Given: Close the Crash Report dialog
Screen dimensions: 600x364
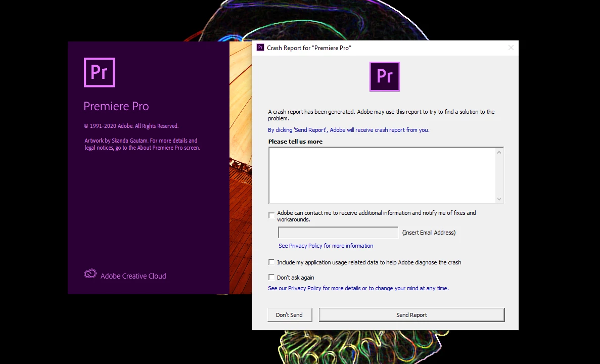Looking at the screenshot, I should 511,48.
